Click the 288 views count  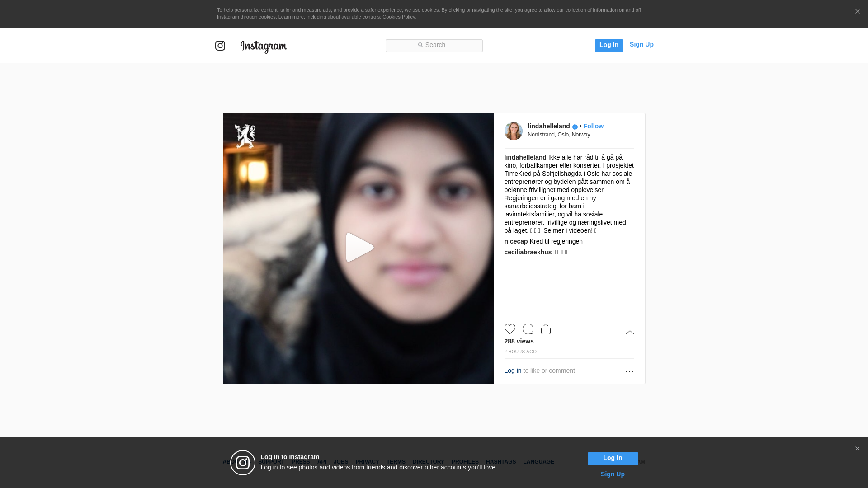coord(519,341)
